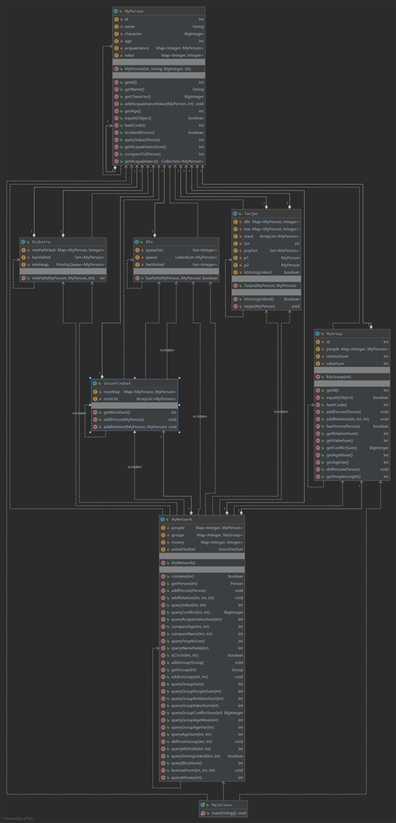Image resolution: width=396 pixels, height=823 pixels.
Task: Select the isStrongLinked() method in Tarjan
Action: click(x=266, y=299)
